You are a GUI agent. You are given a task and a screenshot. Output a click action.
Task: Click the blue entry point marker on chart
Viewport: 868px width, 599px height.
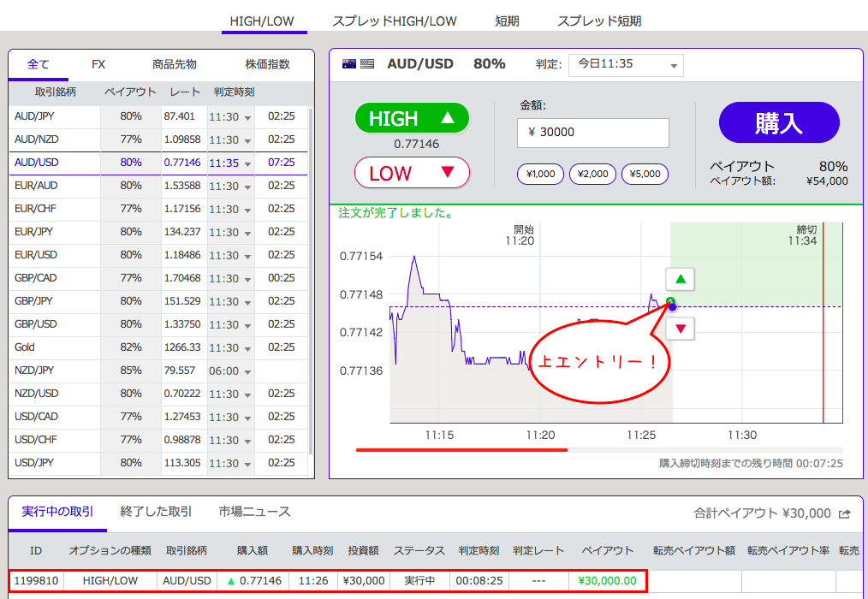pos(672,306)
